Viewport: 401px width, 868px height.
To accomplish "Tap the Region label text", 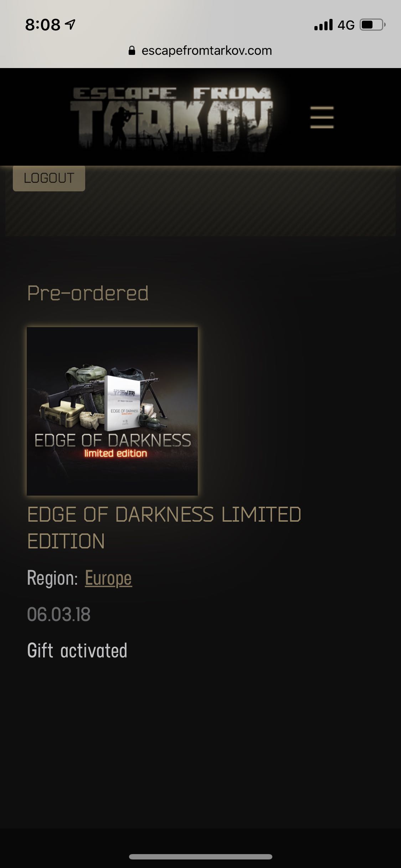I will 52,578.
